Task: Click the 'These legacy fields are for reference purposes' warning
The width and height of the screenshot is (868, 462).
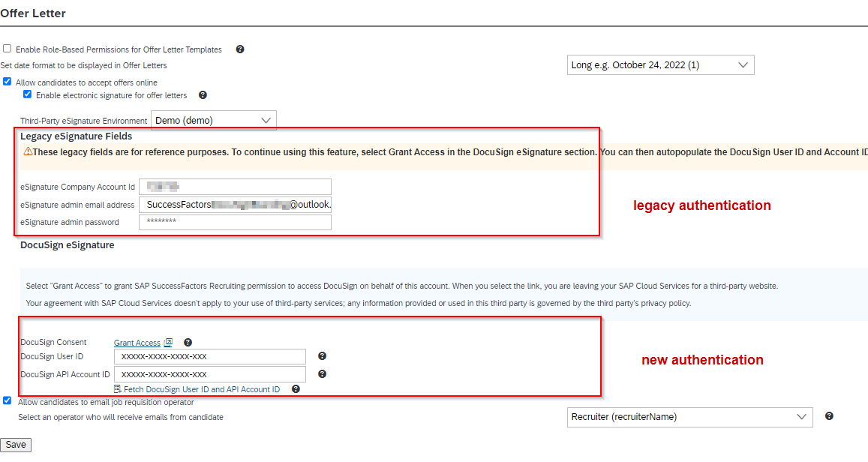Action: (450, 152)
